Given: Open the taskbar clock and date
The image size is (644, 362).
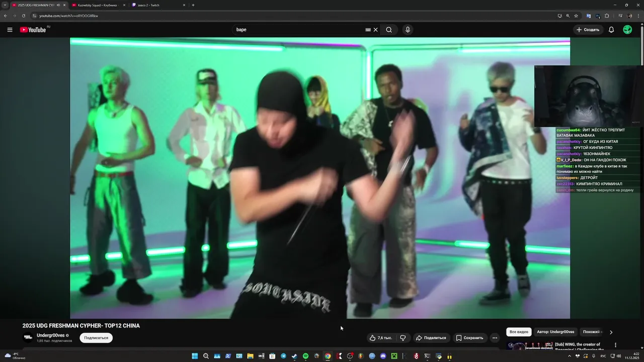Looking at the screenshot, I should pyautogui.click(x=631, y=356).
